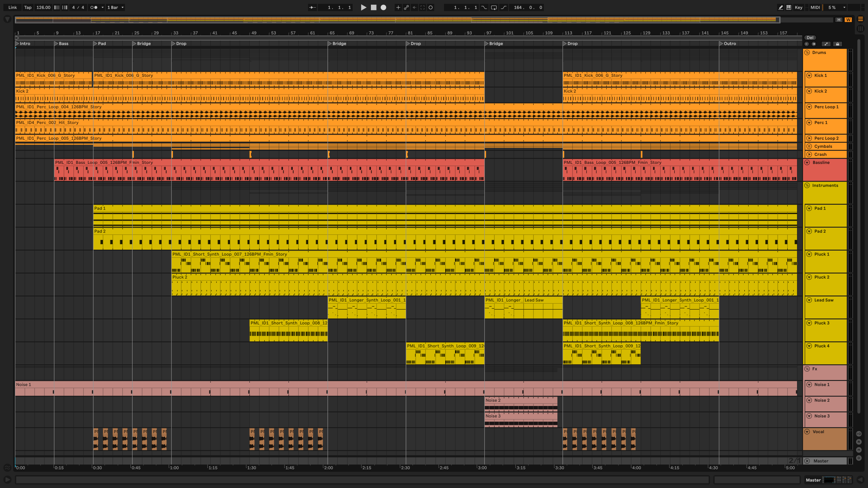Toggle Lock Envelopes padlock icon
The width and height of the screenshot is (868, 488).
[x=838, y=44]
